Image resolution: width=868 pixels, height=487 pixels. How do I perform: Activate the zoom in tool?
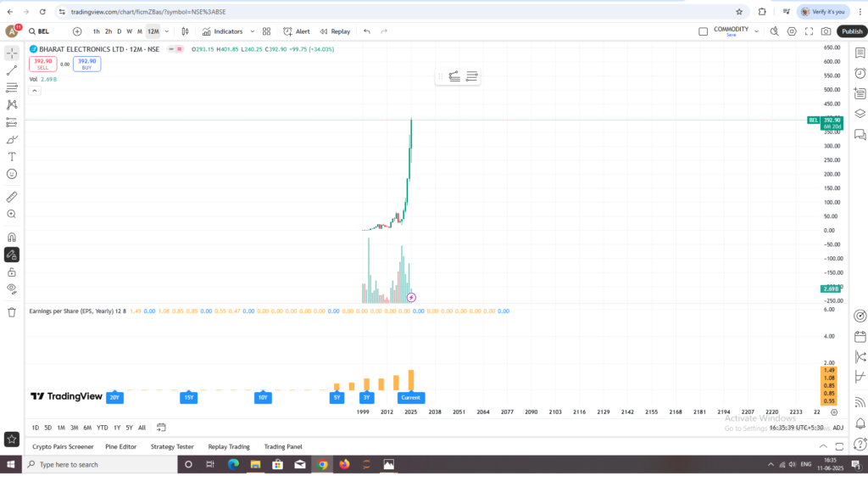[12, 215]
